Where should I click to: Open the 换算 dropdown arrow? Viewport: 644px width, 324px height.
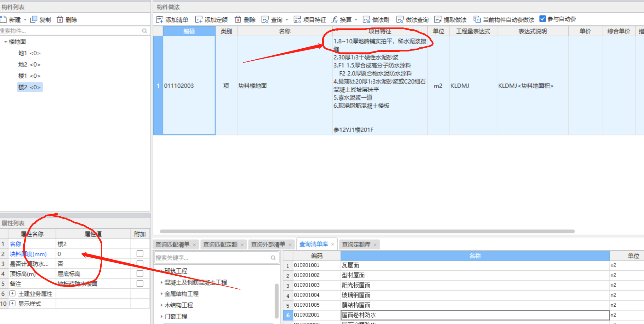[356, 20]
